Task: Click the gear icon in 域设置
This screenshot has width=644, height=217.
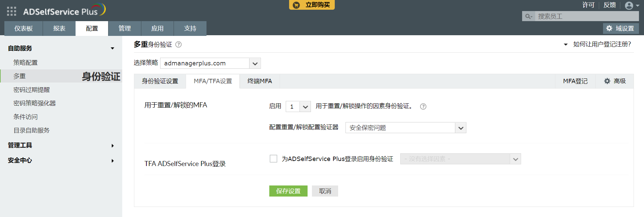Action: click(x=609, y=29)
